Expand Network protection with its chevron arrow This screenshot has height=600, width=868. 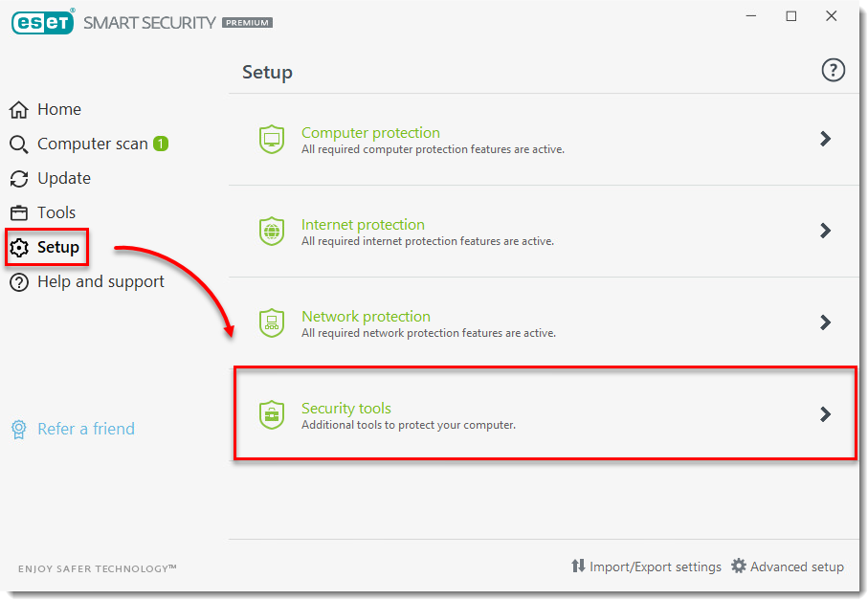(825, 322)
